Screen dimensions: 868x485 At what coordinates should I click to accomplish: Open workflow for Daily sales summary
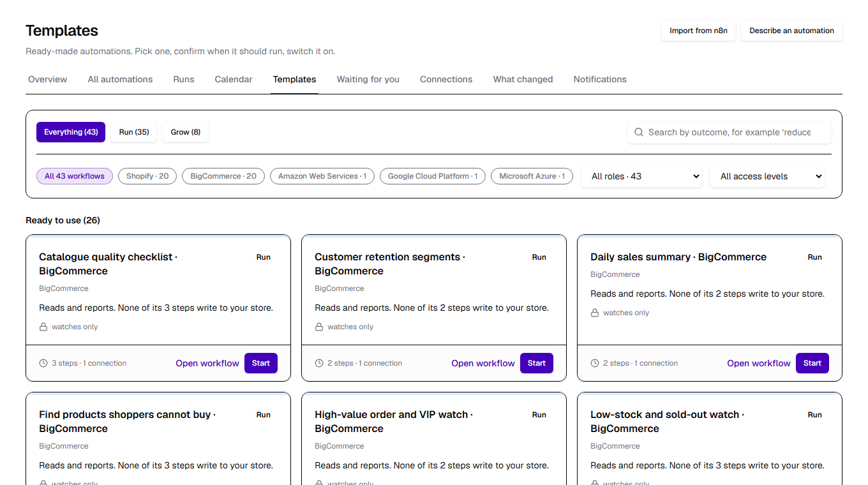pyautogui.click(x=759, y=363)
